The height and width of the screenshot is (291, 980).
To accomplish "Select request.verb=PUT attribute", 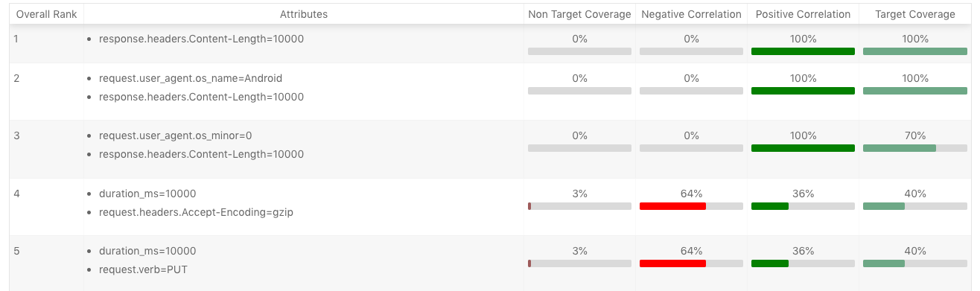I will tap(143, 269).
